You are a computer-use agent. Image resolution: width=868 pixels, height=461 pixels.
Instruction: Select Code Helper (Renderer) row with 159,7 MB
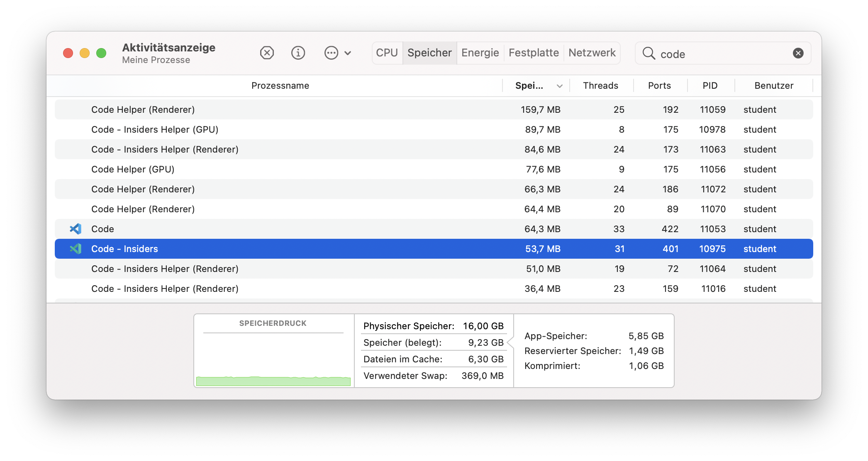point(434,109)
